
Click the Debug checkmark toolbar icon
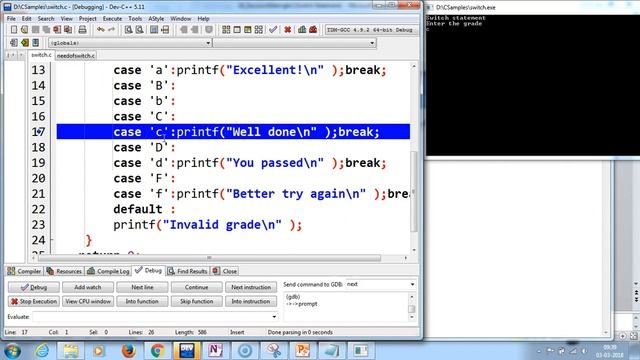[x=273, y=30]
